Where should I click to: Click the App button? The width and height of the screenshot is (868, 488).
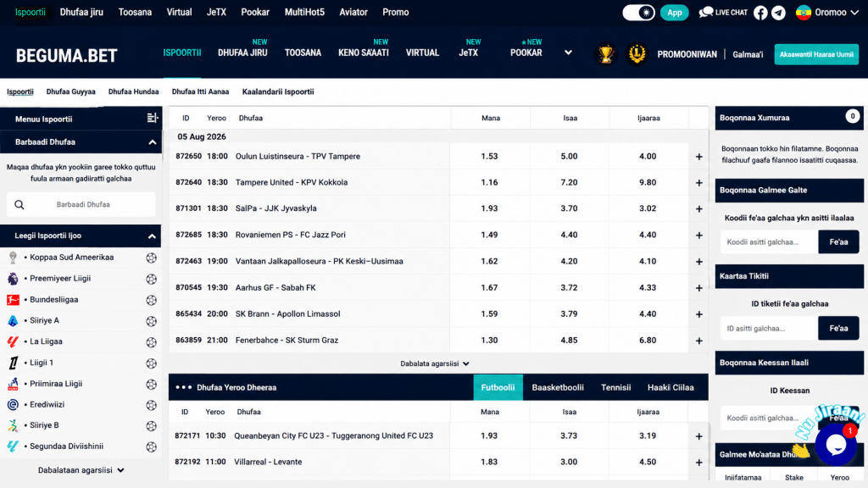point(674,12)
